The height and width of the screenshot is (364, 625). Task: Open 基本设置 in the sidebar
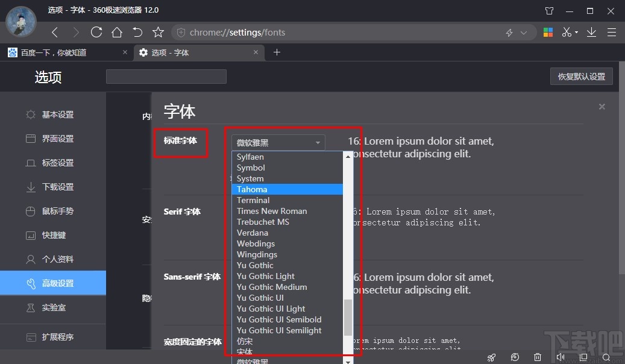pos(53,115)
